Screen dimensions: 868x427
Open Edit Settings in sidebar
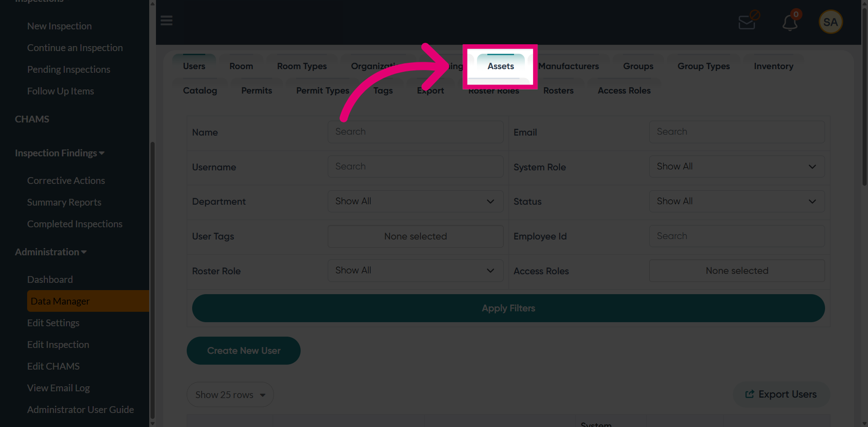[53, 323]
